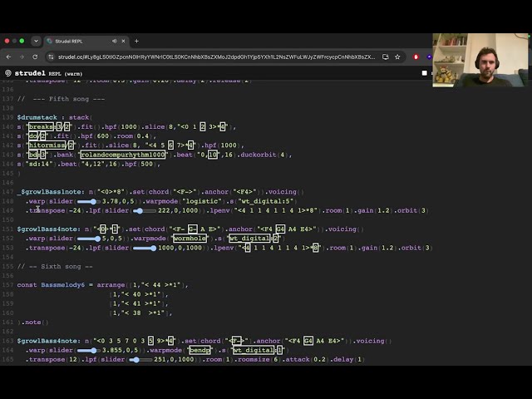532x399 pixels.
Task: Click 'Bassmelody6' on line 157
Action: 63,285
